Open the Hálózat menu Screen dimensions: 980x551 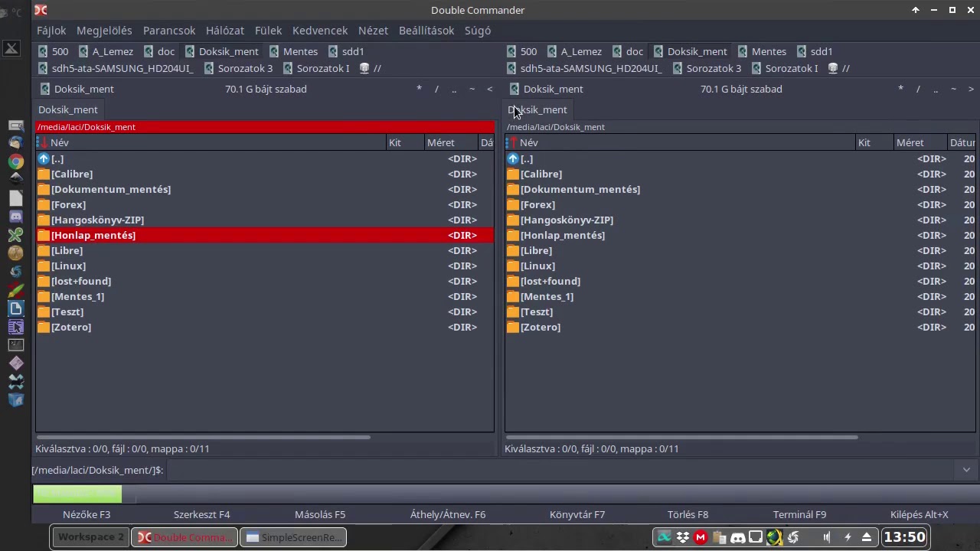[225, 31]
